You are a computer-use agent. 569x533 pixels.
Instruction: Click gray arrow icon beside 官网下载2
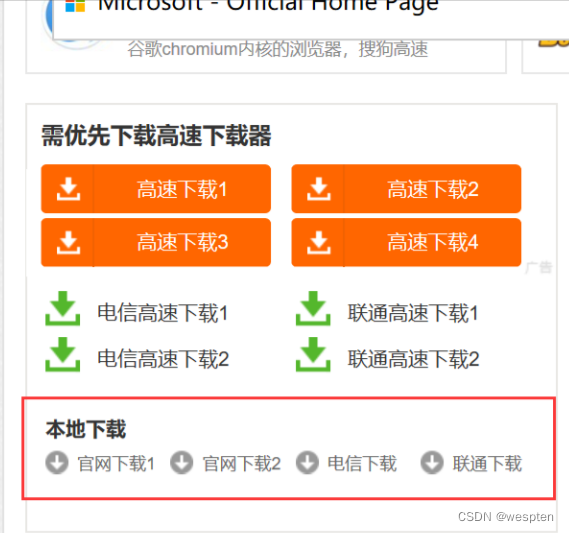181,463
